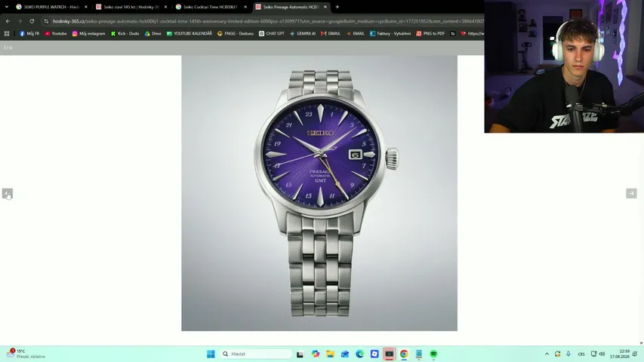Open site information icon in address bar
This screenshot has width=644, height=362.
(46, 21)
